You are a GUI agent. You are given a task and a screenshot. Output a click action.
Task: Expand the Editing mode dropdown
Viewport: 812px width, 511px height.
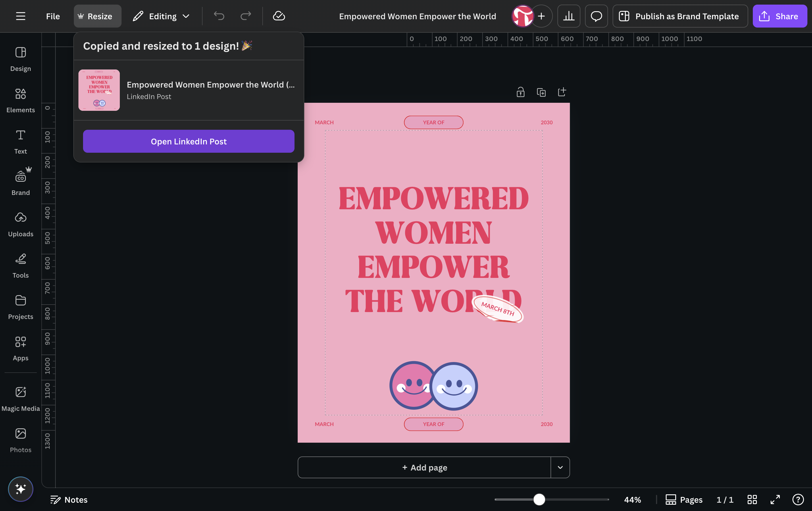[x=161, y=16]
